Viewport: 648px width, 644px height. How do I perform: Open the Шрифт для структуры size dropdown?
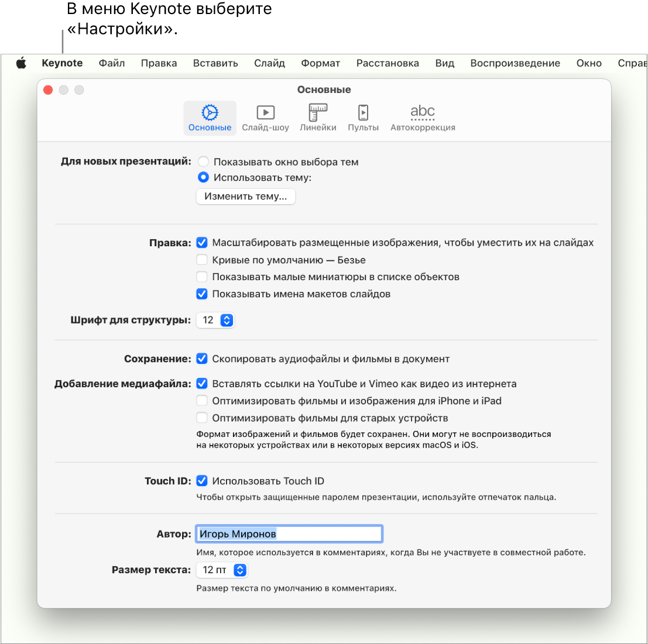tap(215, 321)
